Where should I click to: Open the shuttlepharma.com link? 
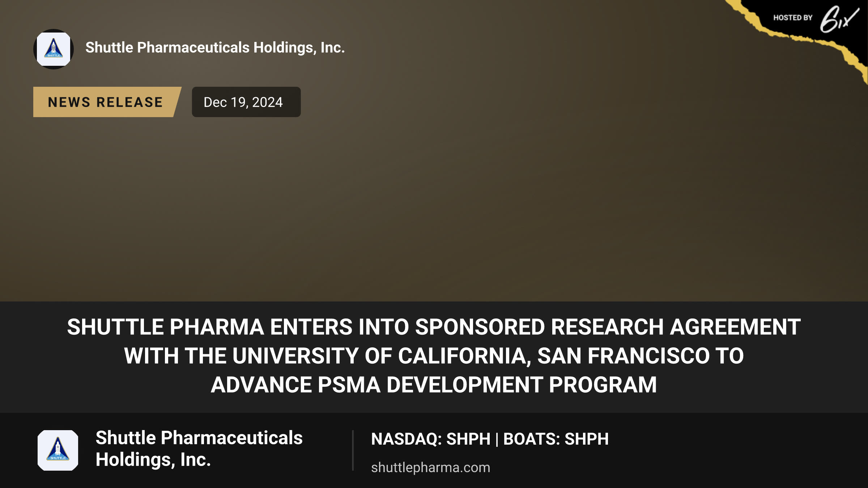pyautogui.click(x=430, y=467)
